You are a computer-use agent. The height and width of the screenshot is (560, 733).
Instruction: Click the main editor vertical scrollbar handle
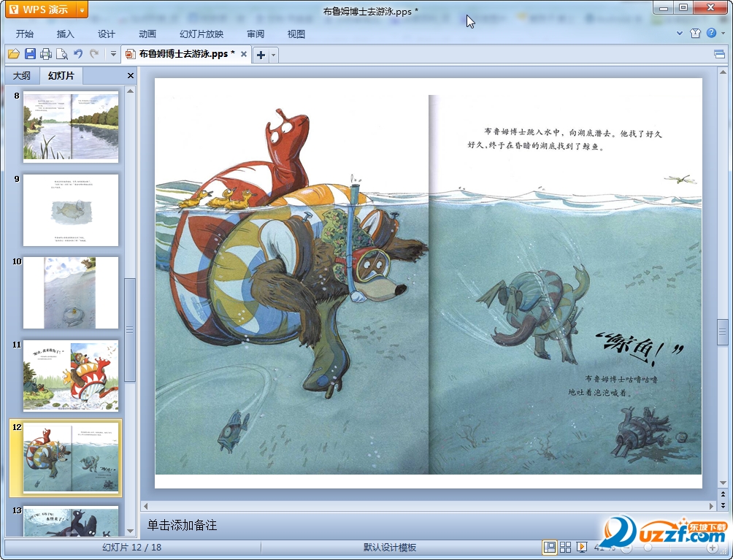pos(723,332)
